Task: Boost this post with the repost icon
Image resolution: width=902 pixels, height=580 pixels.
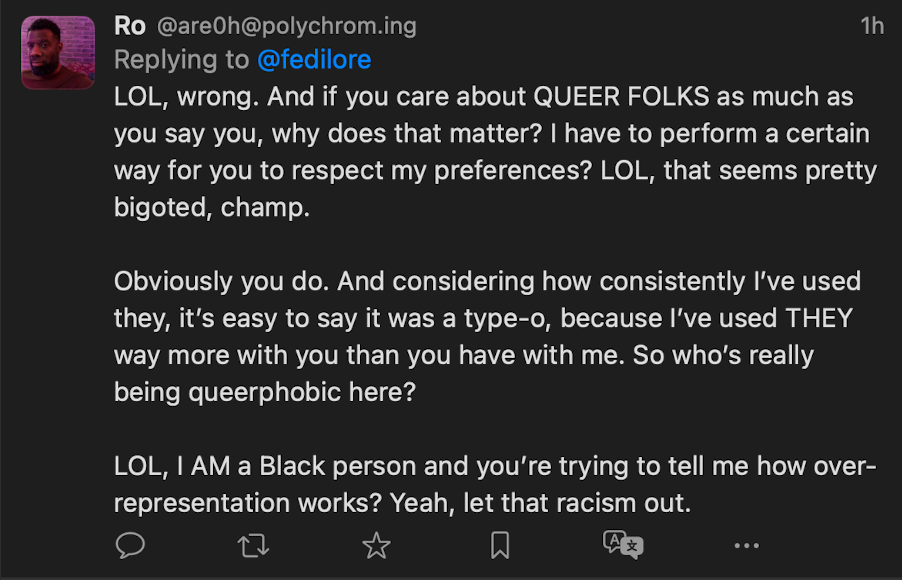Action: pyautogui.click(x=252, y=545)
